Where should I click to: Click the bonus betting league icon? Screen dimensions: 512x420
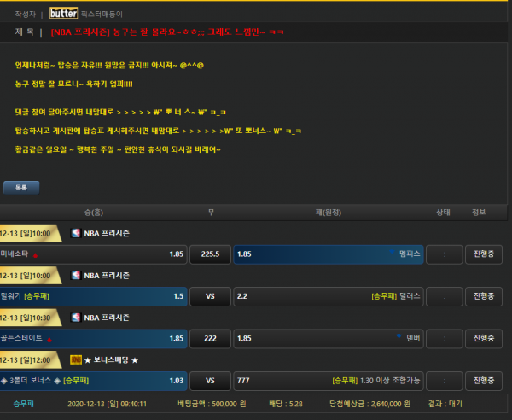[76, 360]
